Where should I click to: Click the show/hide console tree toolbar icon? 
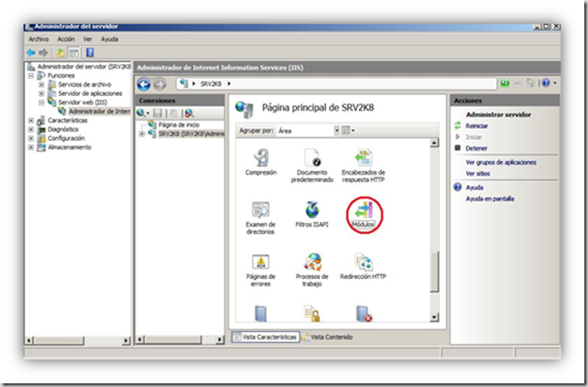pos(74,53)
